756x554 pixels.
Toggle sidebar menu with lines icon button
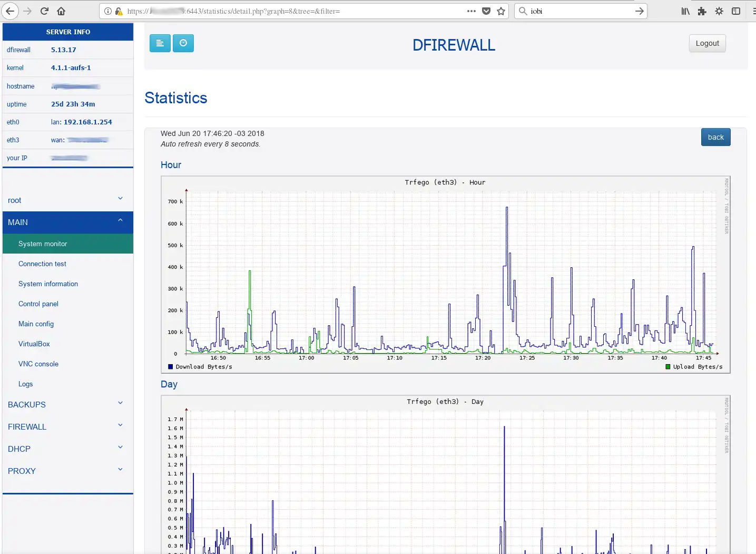coord(160,43)
